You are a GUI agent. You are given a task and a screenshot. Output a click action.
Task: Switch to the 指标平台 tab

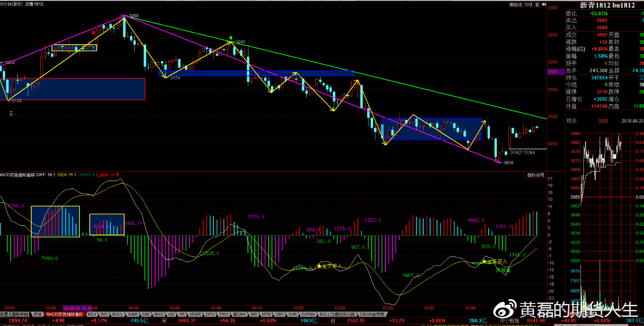click(20, 315)
